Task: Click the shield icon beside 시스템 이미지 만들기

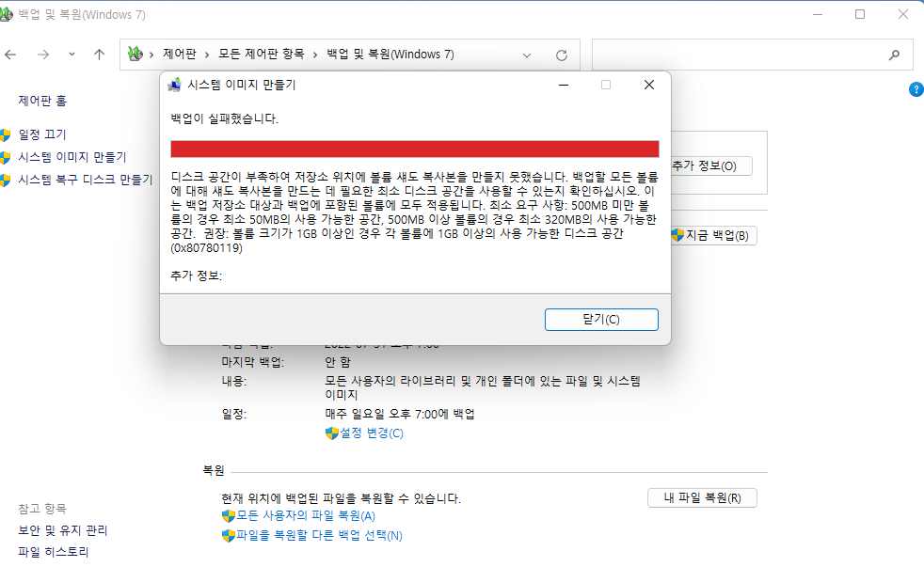Action: tap(6, 158)
